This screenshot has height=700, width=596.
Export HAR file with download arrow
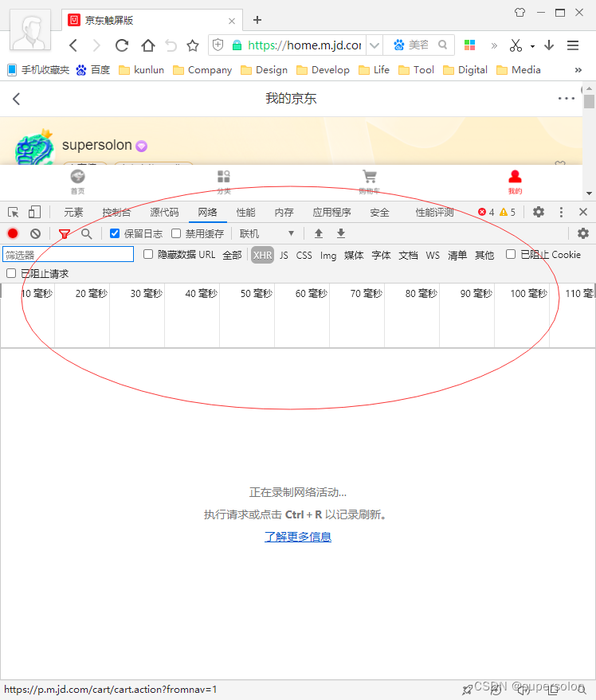341,233
